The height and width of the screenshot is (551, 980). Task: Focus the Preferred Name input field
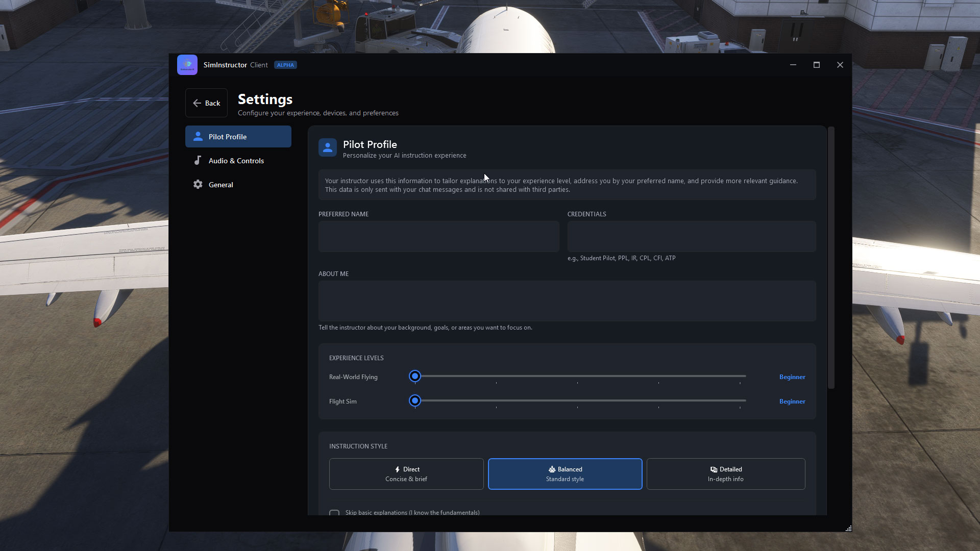[438, 236]
